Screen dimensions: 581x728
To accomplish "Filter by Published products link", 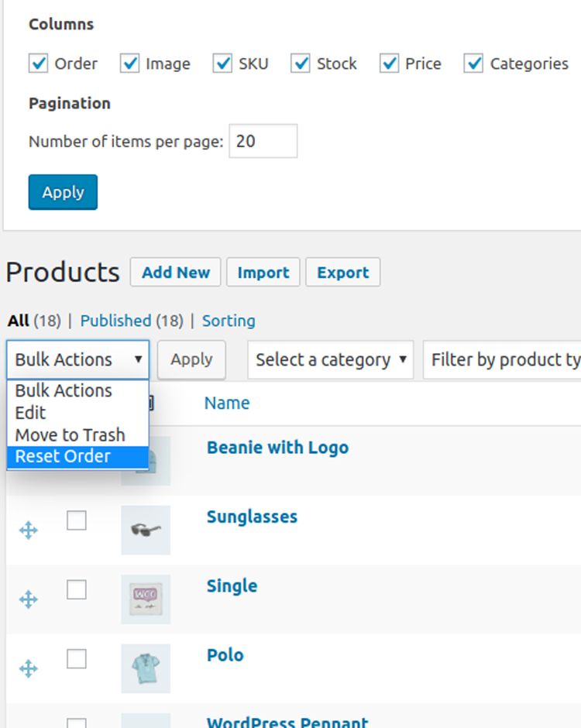I will (x=115, y=321).
